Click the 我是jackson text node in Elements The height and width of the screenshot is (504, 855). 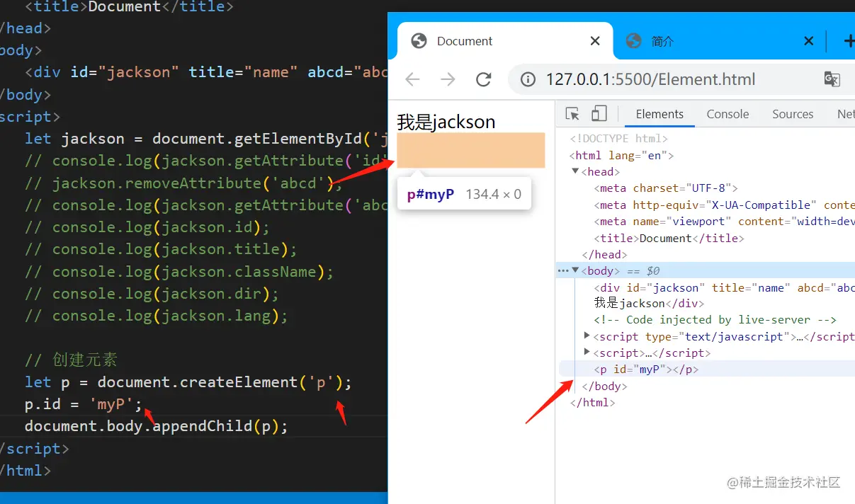[630, 303]
